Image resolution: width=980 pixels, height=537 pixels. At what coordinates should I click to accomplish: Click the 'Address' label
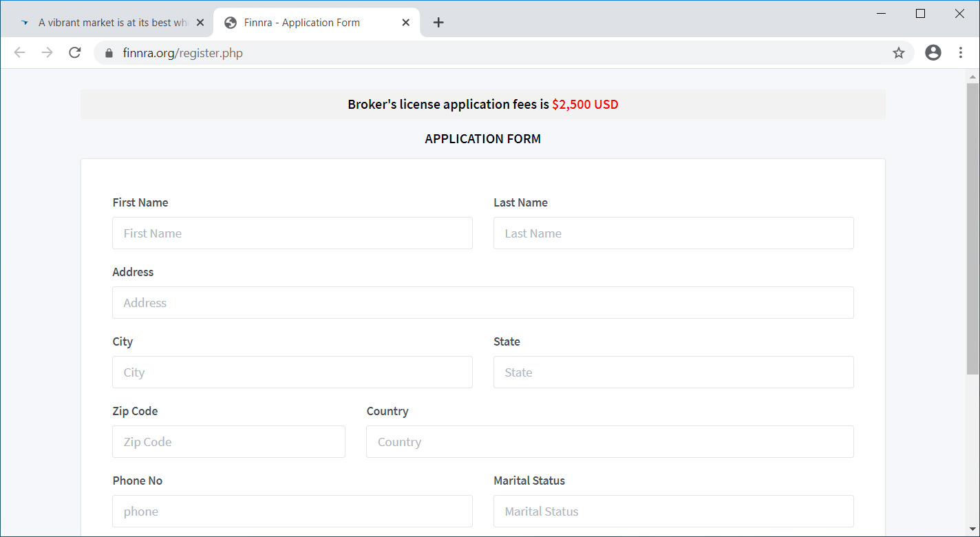(133, 272)
